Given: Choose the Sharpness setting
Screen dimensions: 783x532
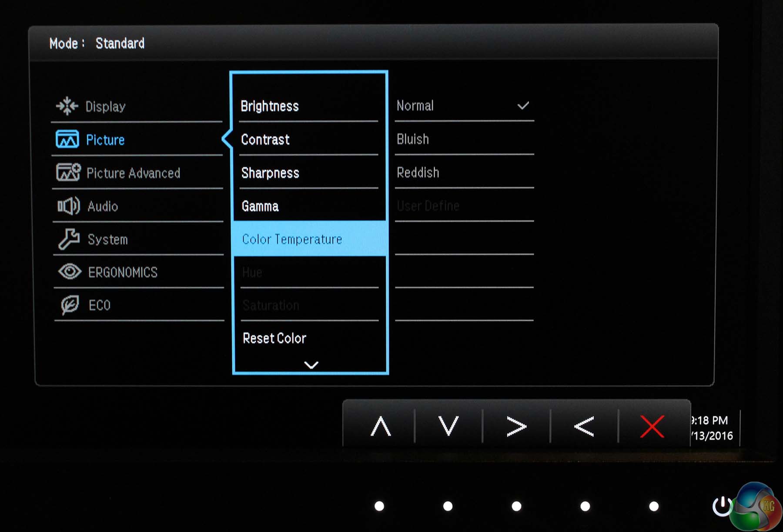Looking at the screenshot, I should [x=309, y=173].
